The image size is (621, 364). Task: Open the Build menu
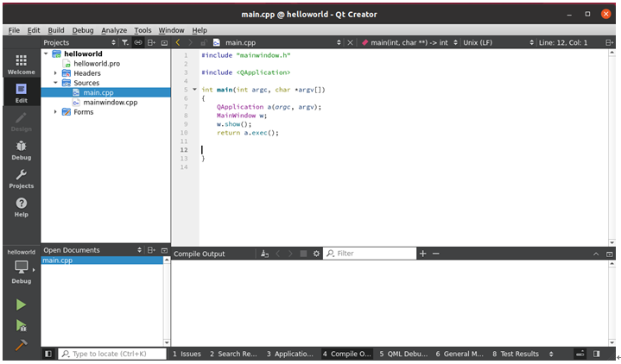pos(56,30)
